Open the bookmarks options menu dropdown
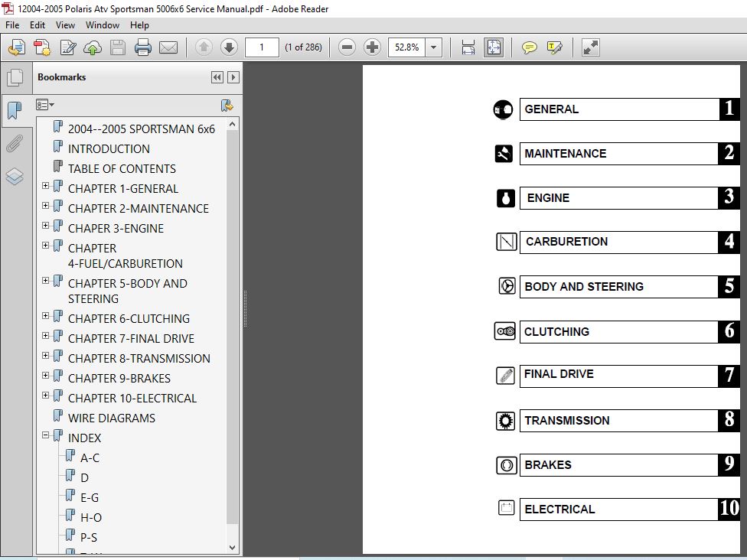The width and height of the screenshot is (747, 560). coord(45,105)
